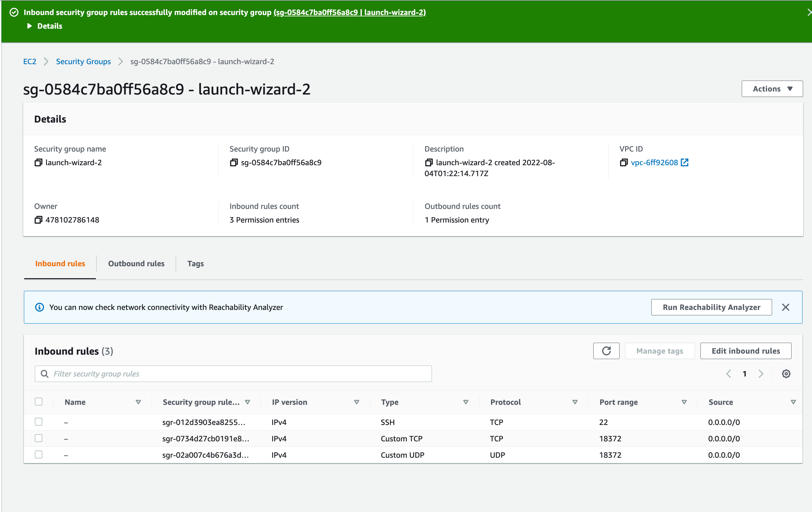The height and width of the screenshot is (512, 812).
Task: Open the external link icon beside vpc-6ff92608
Action: (685, 162)
